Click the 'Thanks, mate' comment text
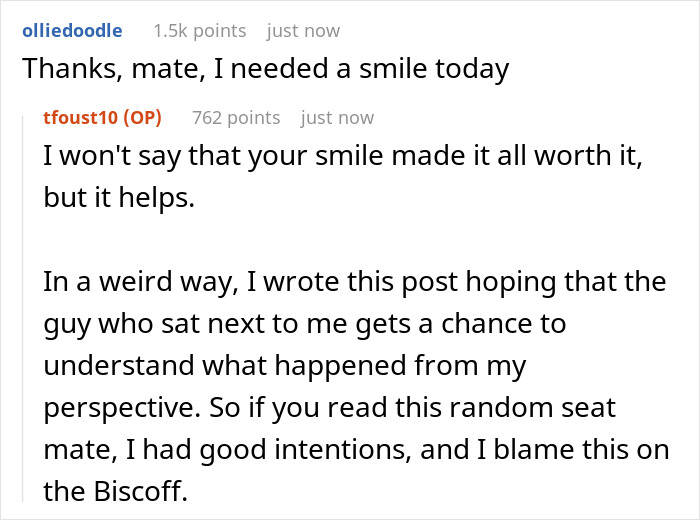This screenshot has height=520, width=700. 265,69
